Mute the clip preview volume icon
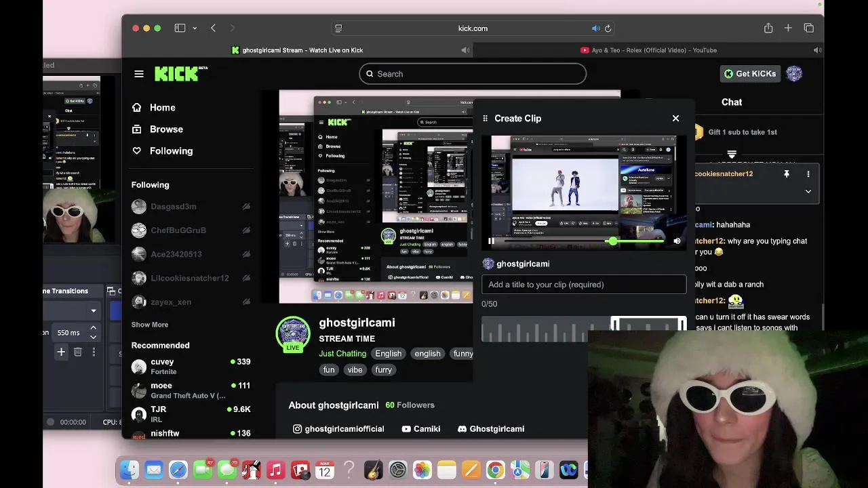 click(677, 241)
